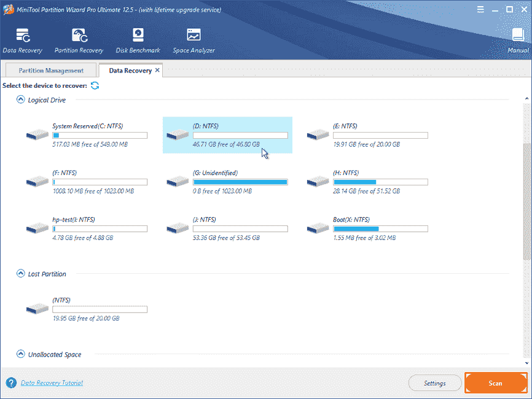Click the Boot X: drive icon
The height and width of the screenshot is (399, 532).
(318, 228)
